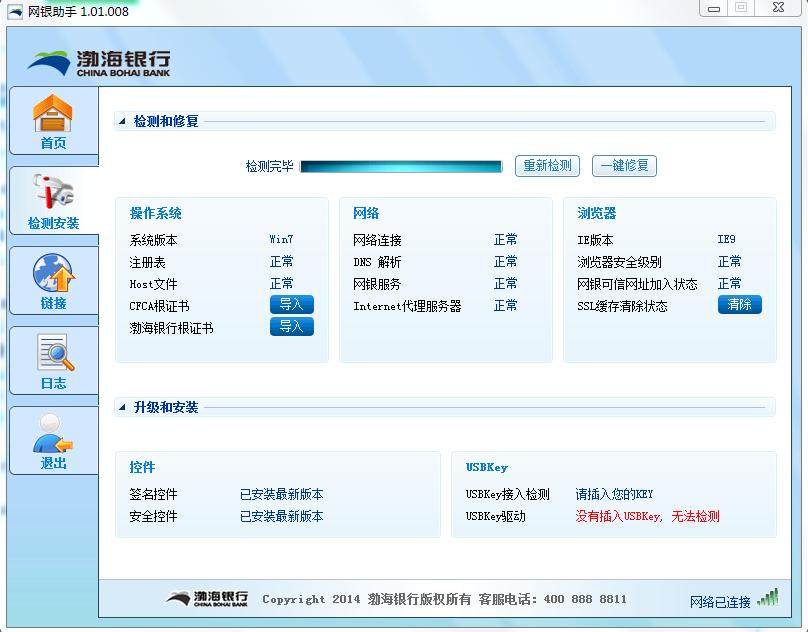808x632 pixels.
Task: Click the red 没有插入USBKey warning
Action: 647,516
